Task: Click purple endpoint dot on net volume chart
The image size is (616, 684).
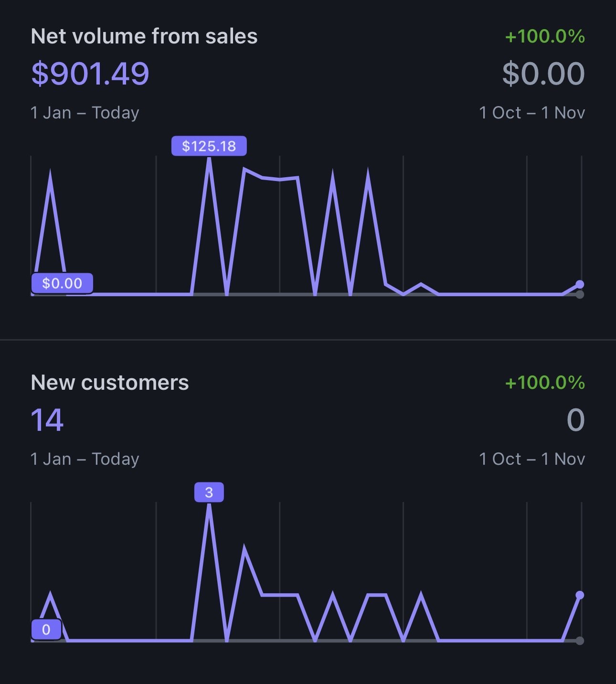Action: click(580, 284)
